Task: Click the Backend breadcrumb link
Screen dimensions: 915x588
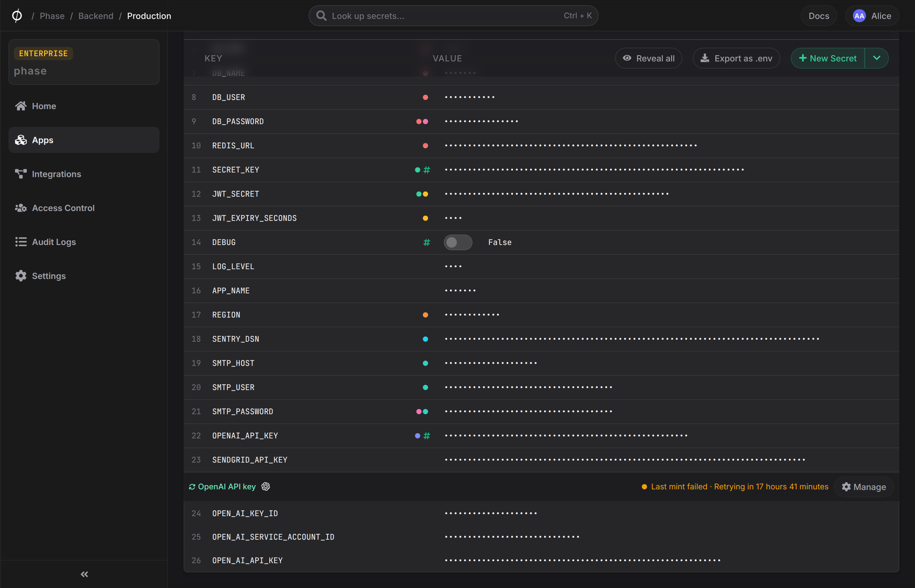Action: 96,16
